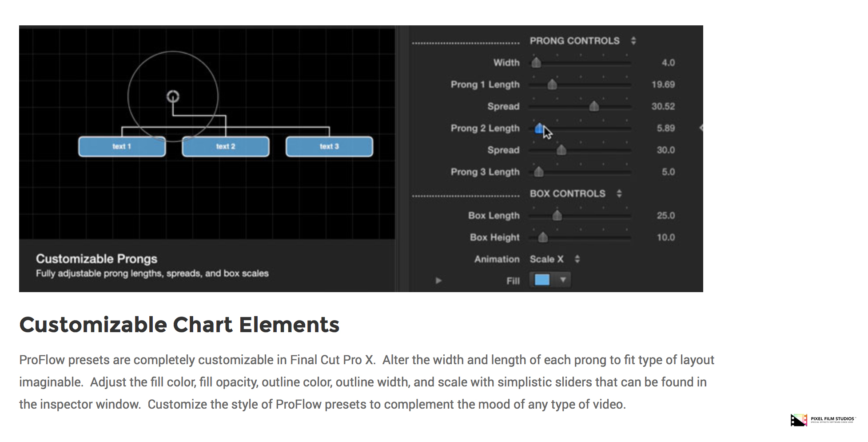Adjust the Width slider handle
Image resolution: width=868 pixels, height=442 pixels.
(536, 63)
